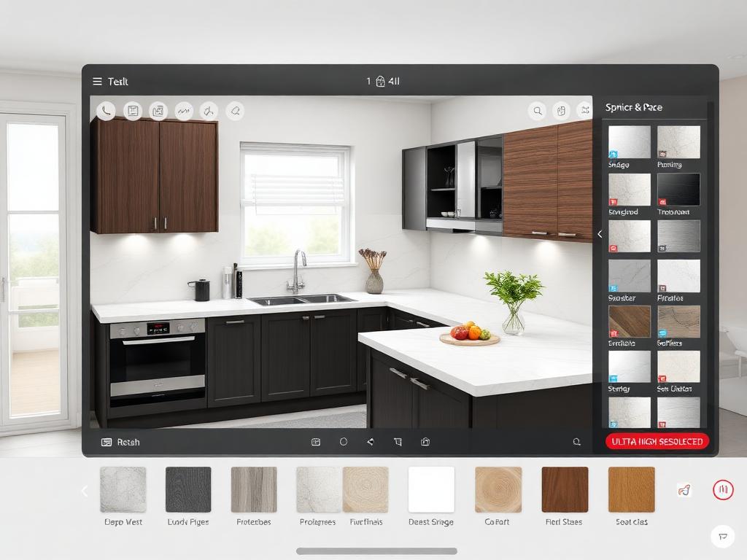Click the lock icon in the title bar

(x=380, y=82)
